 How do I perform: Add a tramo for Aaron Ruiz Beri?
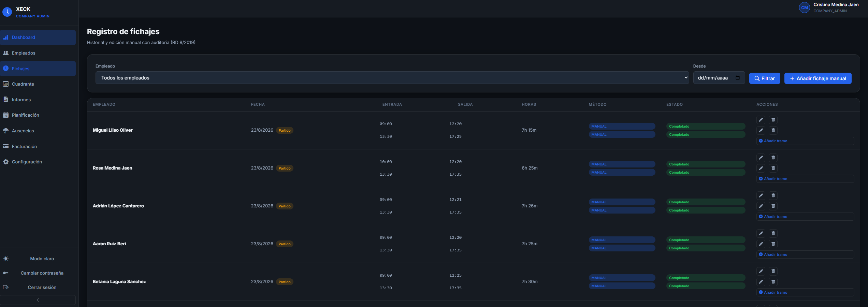805,254
